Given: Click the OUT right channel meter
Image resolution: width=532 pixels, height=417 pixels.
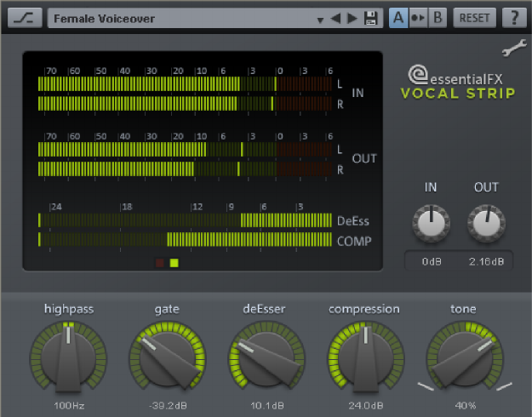Looking at the screenshot, I should tap(185, 169).
